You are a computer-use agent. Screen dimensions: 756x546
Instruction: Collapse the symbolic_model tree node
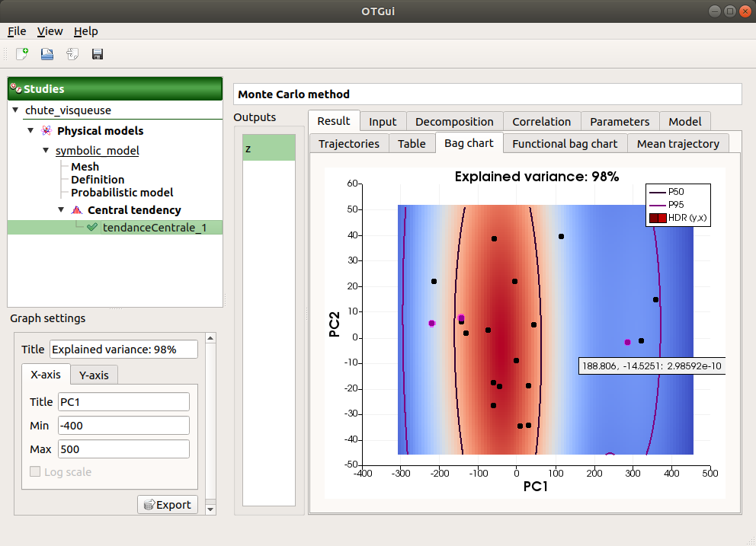[46, 151]
